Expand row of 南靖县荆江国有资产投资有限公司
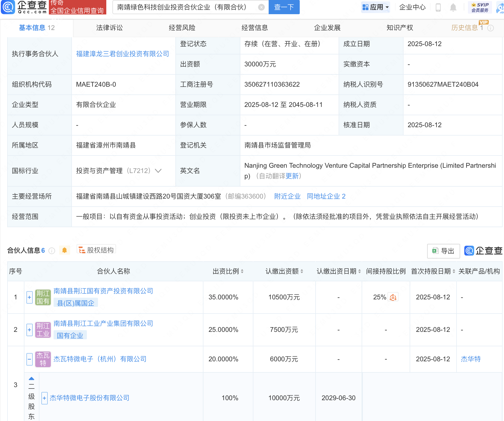The height and width of the screenshot is (421, 504). 29,297
